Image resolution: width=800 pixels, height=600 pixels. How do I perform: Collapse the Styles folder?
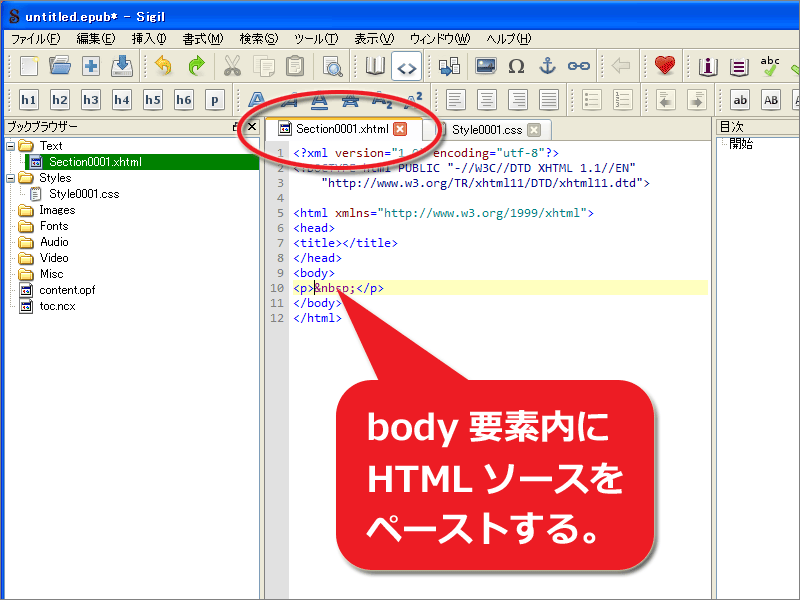pos(10,177)
